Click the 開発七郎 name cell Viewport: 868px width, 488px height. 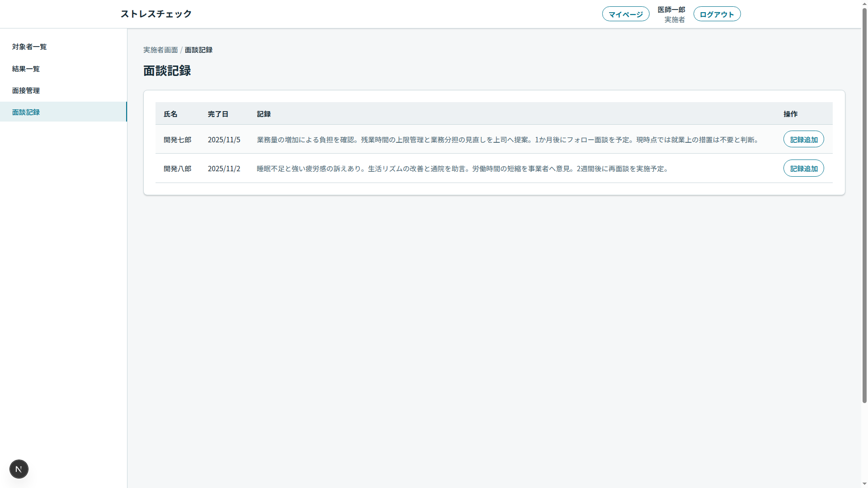(177, 140)
